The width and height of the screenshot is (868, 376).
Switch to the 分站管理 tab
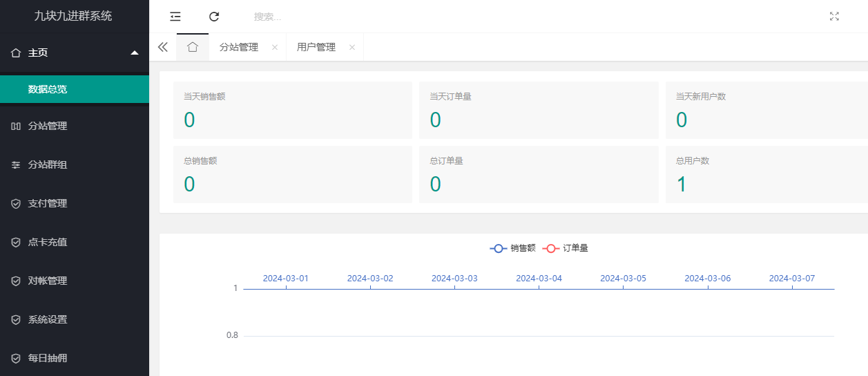(238, 47)
